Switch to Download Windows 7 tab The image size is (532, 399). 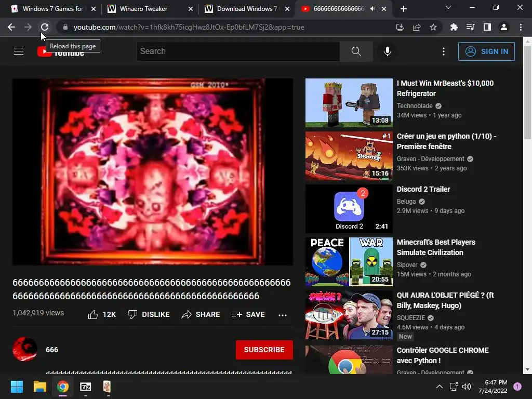[243, 9]
